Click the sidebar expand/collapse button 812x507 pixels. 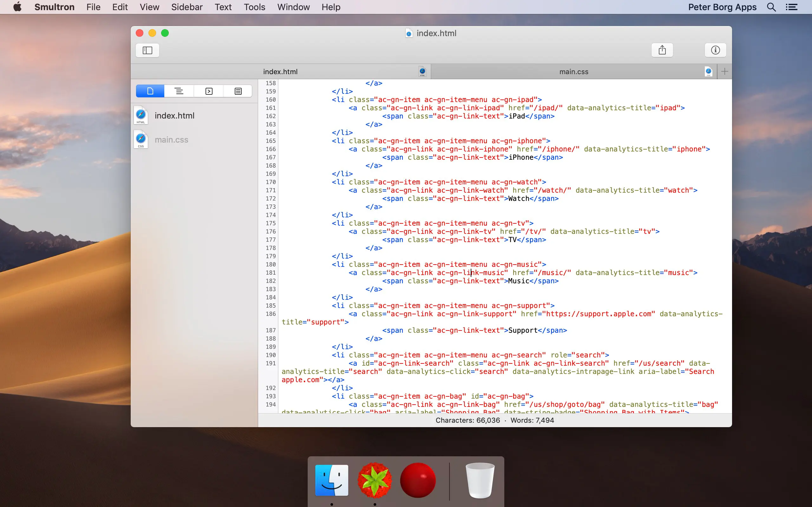tap(148, 50)
